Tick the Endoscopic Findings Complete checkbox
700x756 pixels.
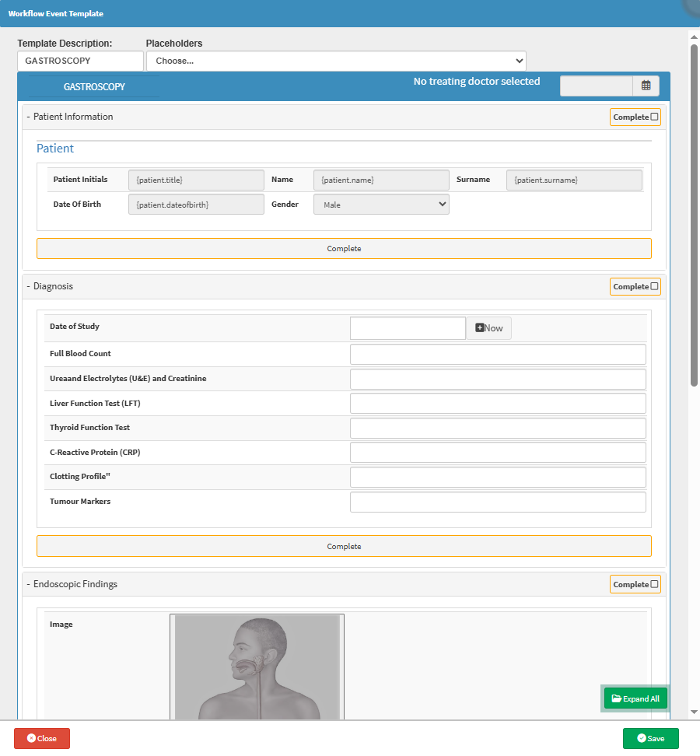654,584
